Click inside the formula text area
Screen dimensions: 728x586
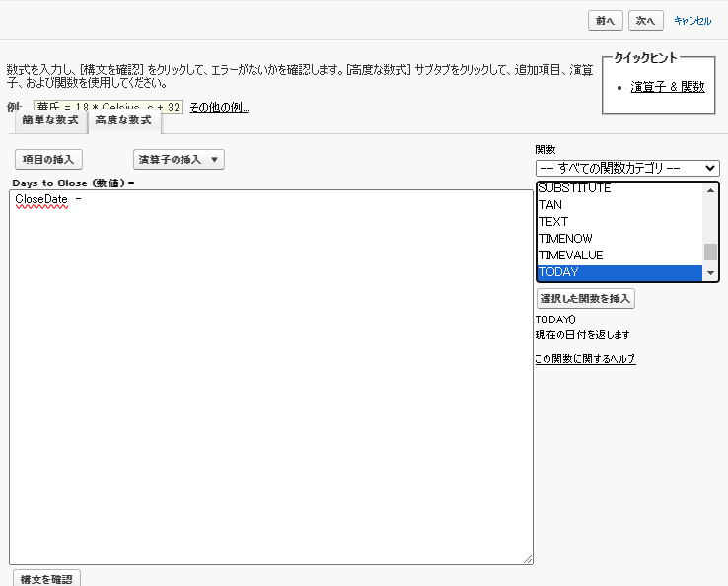click(x=271, y=377)
